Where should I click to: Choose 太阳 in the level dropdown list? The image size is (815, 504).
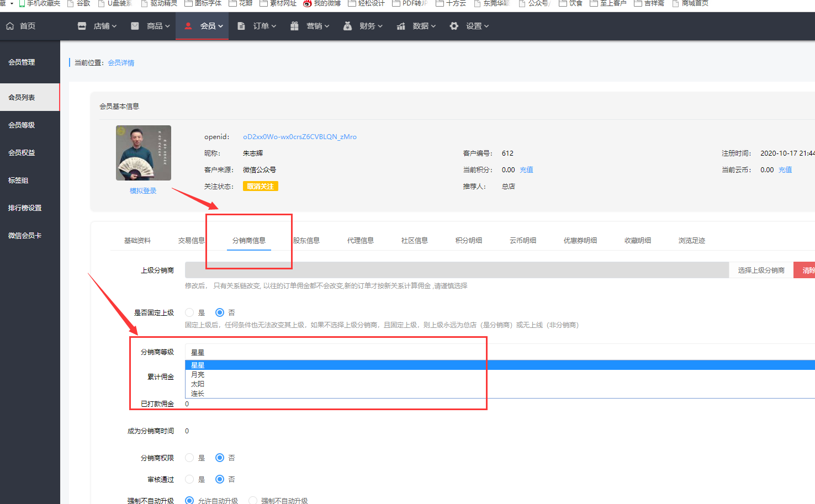tap(500, 384)
